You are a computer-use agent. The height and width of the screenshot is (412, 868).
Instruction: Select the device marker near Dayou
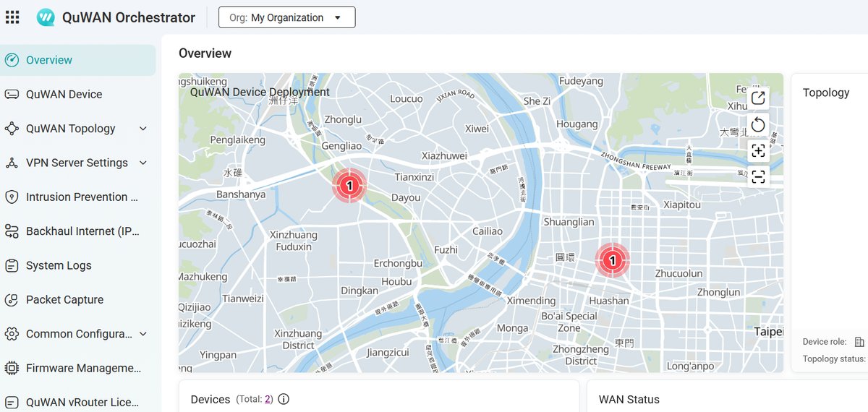click(349, 186)
